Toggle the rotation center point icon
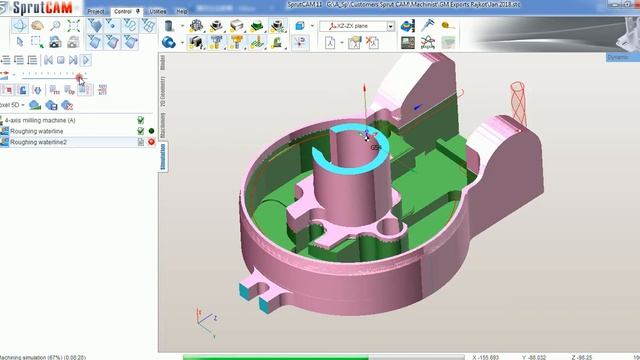Screen dimensions: 640x360 click(300, 42)
